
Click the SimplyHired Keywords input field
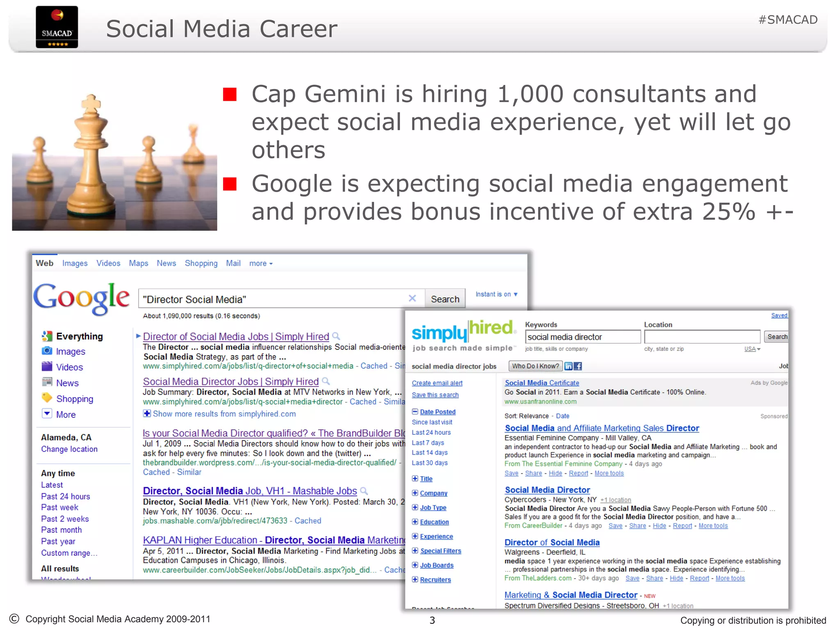[583, 337]
